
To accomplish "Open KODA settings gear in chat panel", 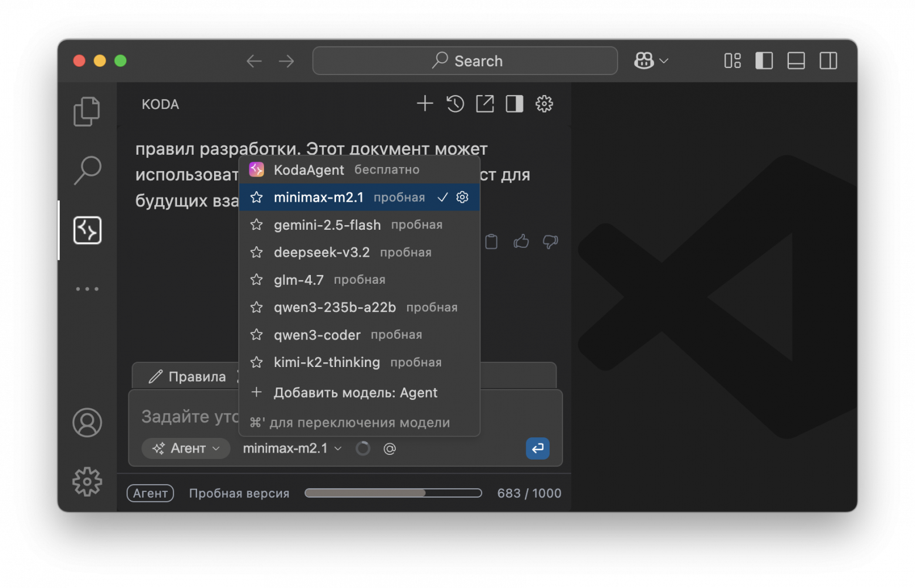I will 544,103.
